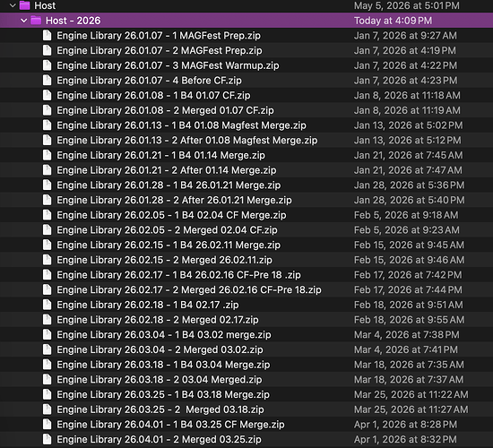Click file icon of 26.01.13 - 1 B4 01.08 Magfest Merge.zip

48,125
